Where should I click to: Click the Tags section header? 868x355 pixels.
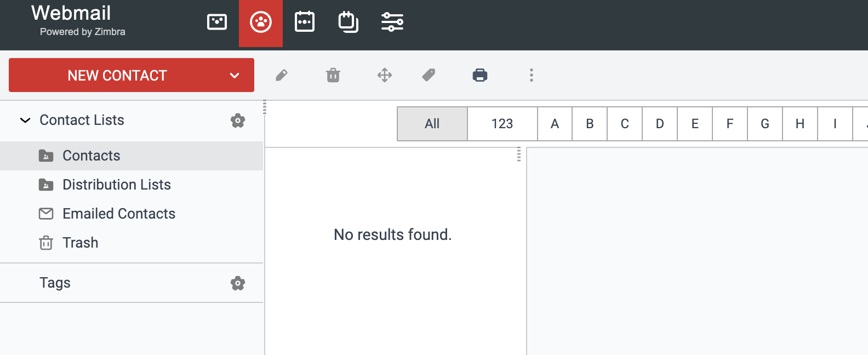[55, 283]
